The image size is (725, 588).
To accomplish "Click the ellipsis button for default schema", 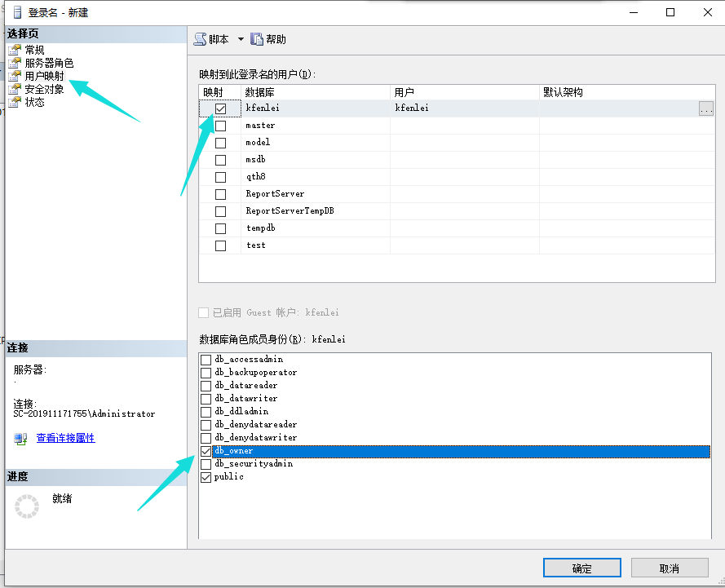I will coord(706,108).
